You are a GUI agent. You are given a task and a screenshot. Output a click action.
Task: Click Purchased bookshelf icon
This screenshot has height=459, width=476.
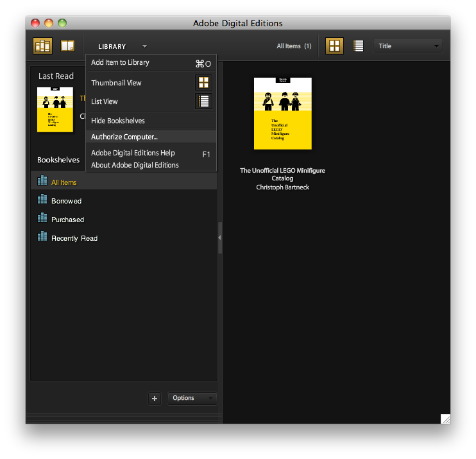point(42,218)
